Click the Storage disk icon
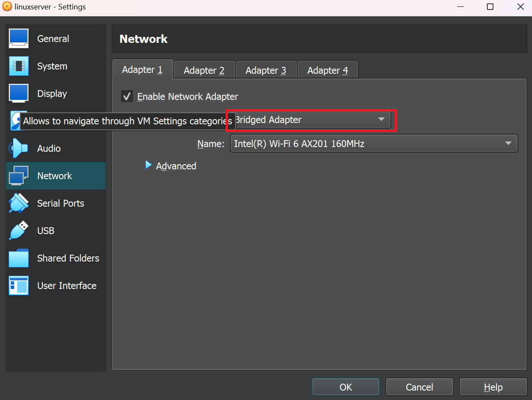This screenshot has height=400, width=532. (x=15, y=121)
